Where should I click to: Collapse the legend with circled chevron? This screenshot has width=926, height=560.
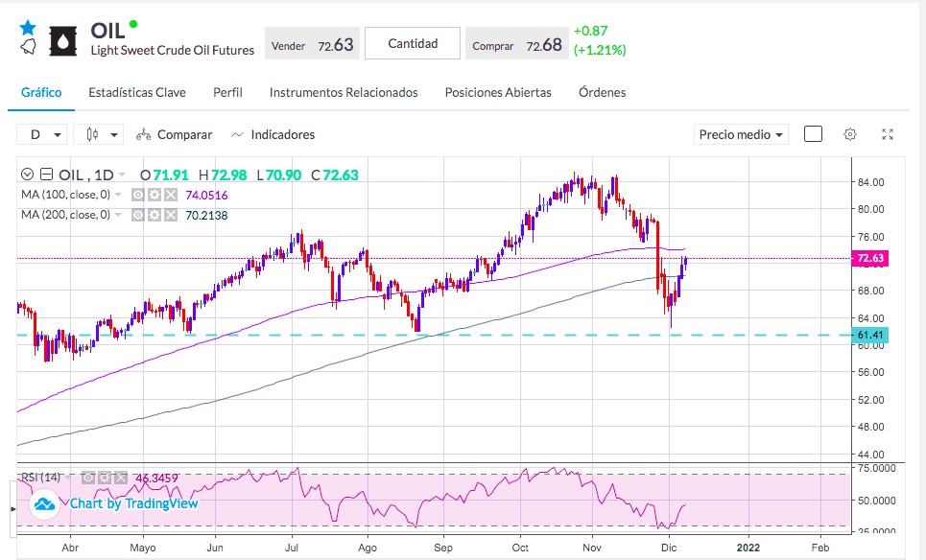(x=27, y=175)
